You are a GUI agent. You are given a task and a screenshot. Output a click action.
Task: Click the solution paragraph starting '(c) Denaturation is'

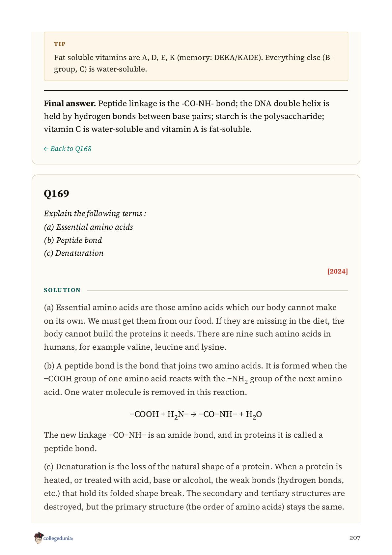(194, 487)
